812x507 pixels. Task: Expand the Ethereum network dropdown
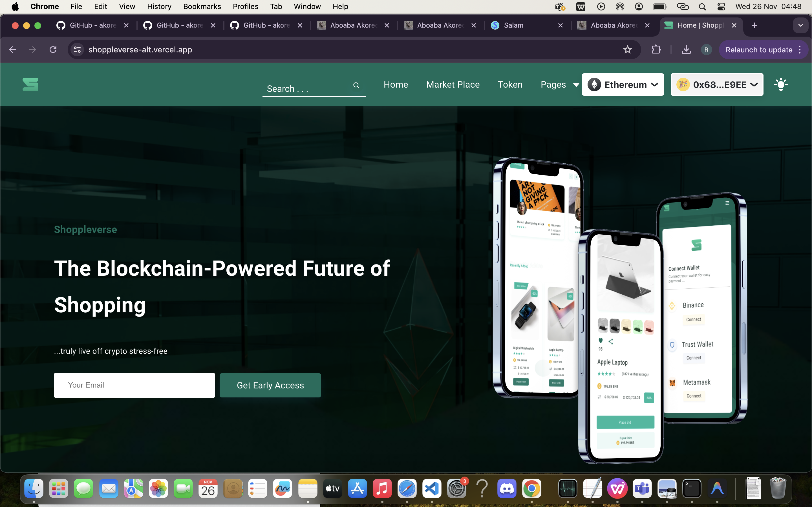point(623,84)
